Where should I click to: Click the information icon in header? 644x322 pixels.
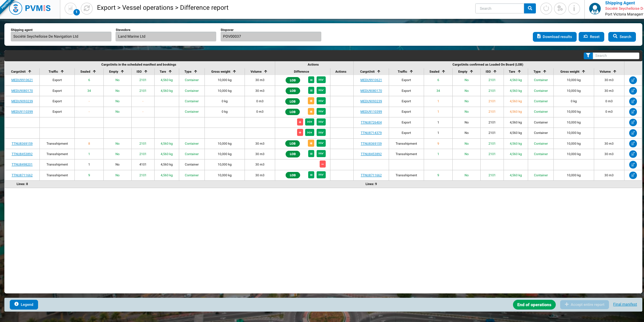pos(574,9)
